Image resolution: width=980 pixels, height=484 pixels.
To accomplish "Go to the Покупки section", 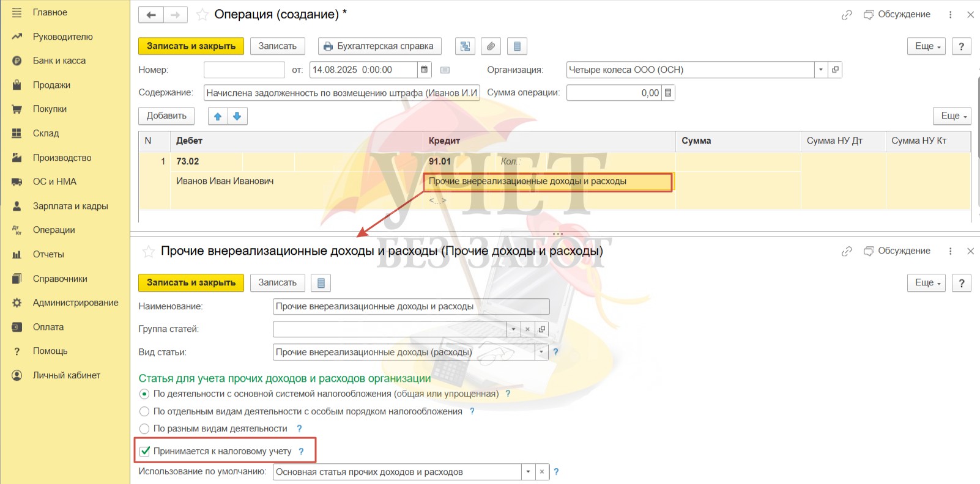I will (x=50, y=109).
